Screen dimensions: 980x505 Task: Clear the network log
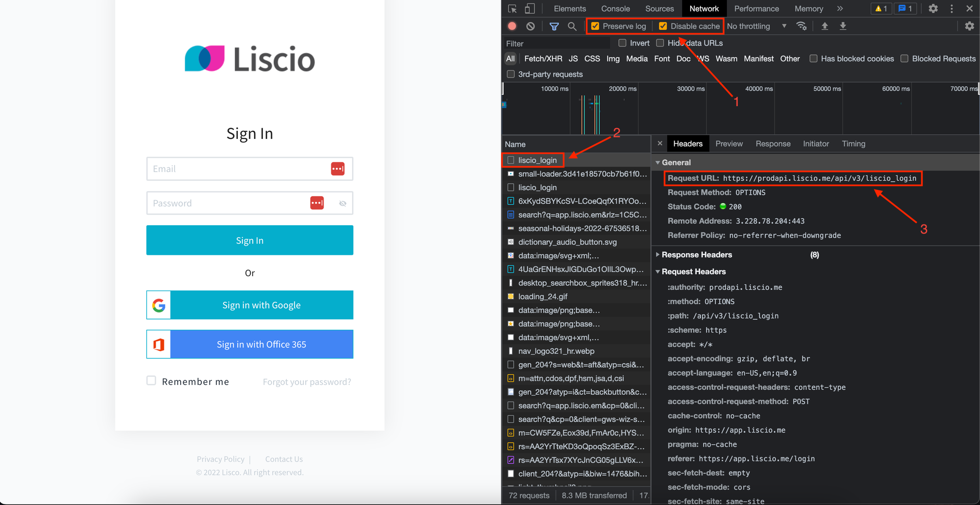tap(531, 26)
